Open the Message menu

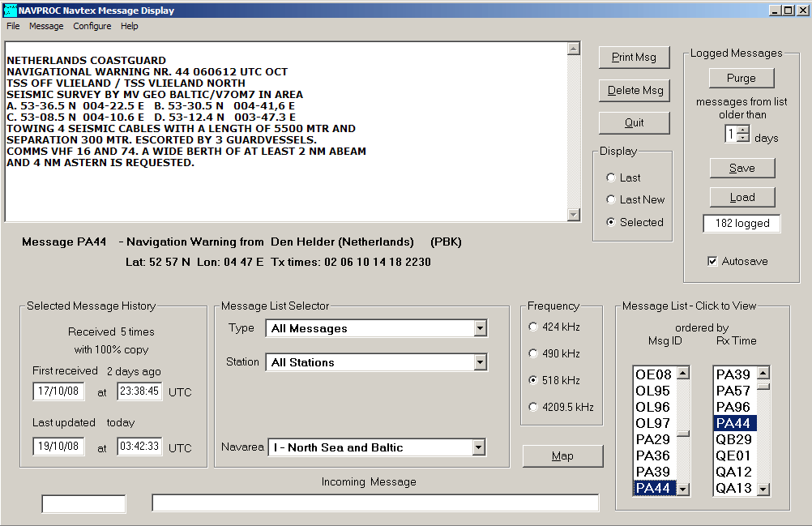click(46, 26)
